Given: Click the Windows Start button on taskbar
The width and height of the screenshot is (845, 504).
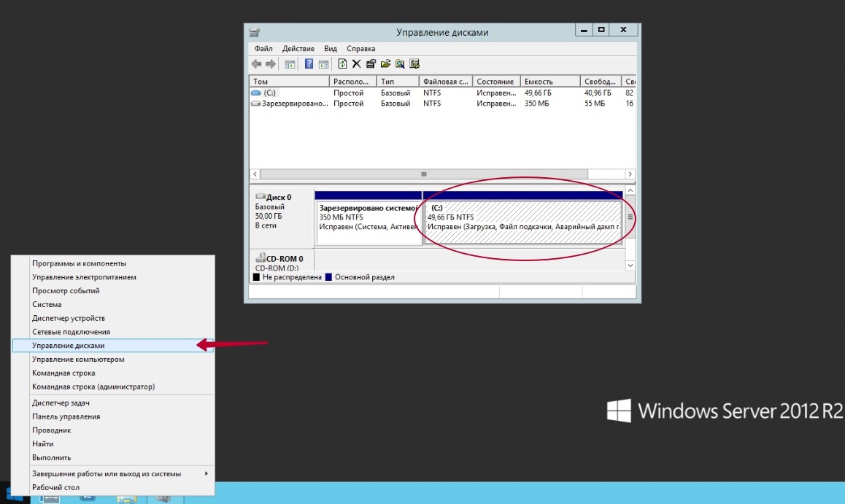Looking at the screenshot, I should pos(15,494).
